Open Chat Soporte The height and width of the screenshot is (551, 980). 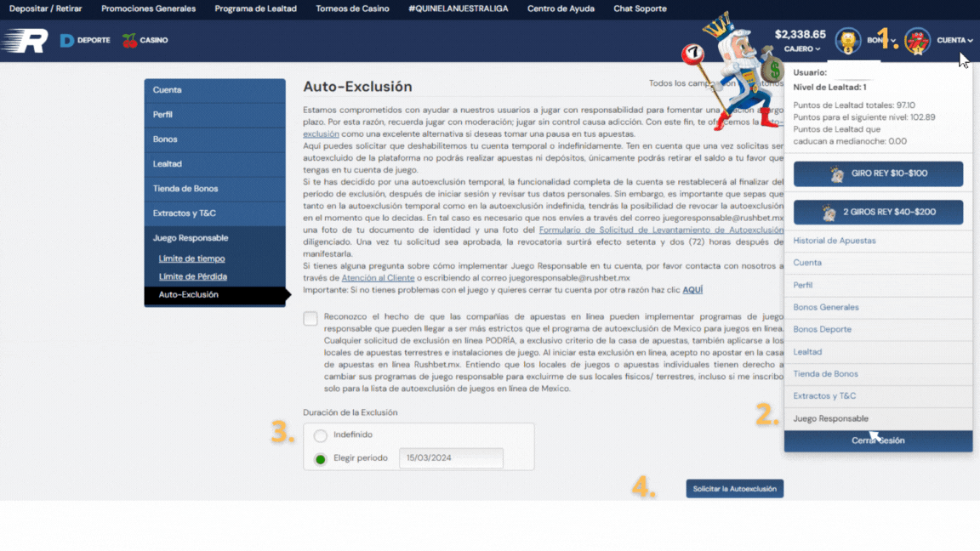point(640,9)
